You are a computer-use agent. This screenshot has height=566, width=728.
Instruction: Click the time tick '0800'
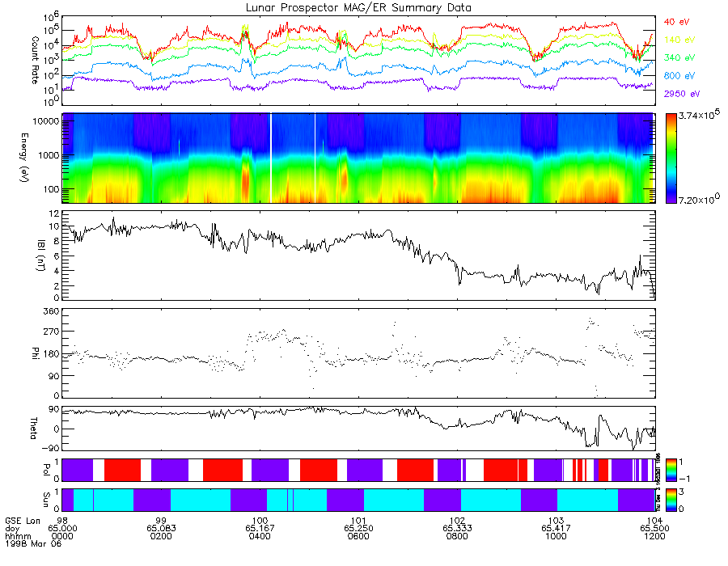[457, 536]
